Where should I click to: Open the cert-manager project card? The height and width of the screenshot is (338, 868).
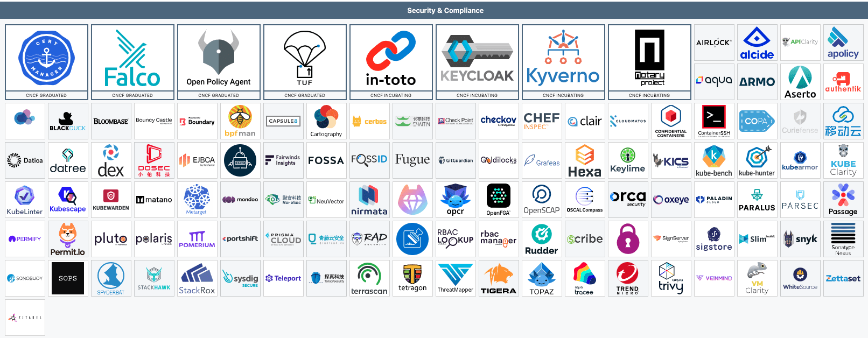46,62
